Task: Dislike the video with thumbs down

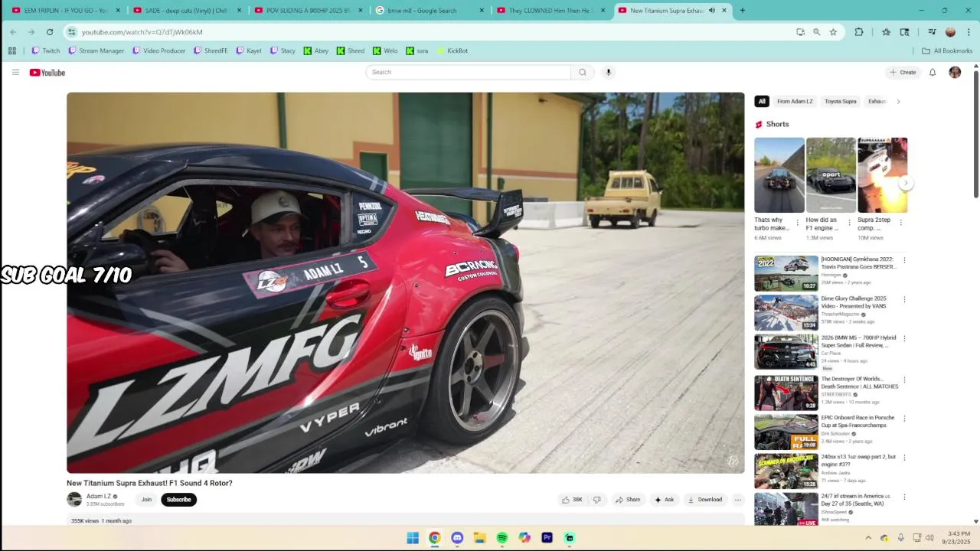Action: [x=596, y=500]
